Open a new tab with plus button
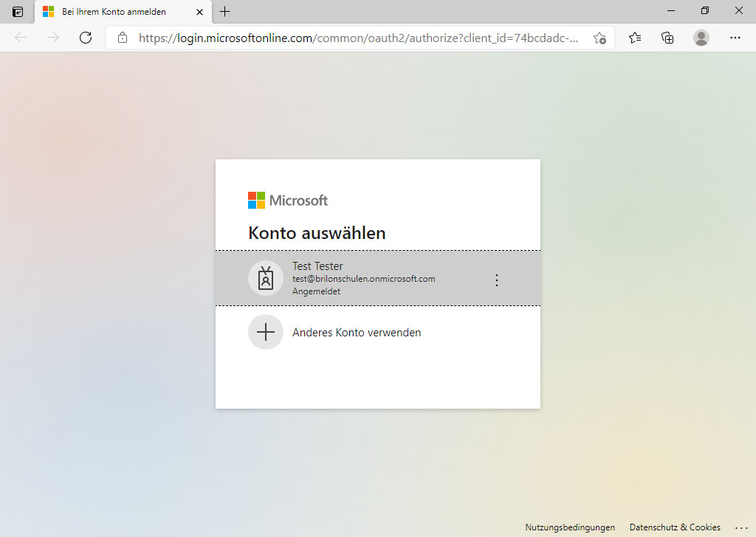The height and width of the screenshot is (537, 756). 225,12
